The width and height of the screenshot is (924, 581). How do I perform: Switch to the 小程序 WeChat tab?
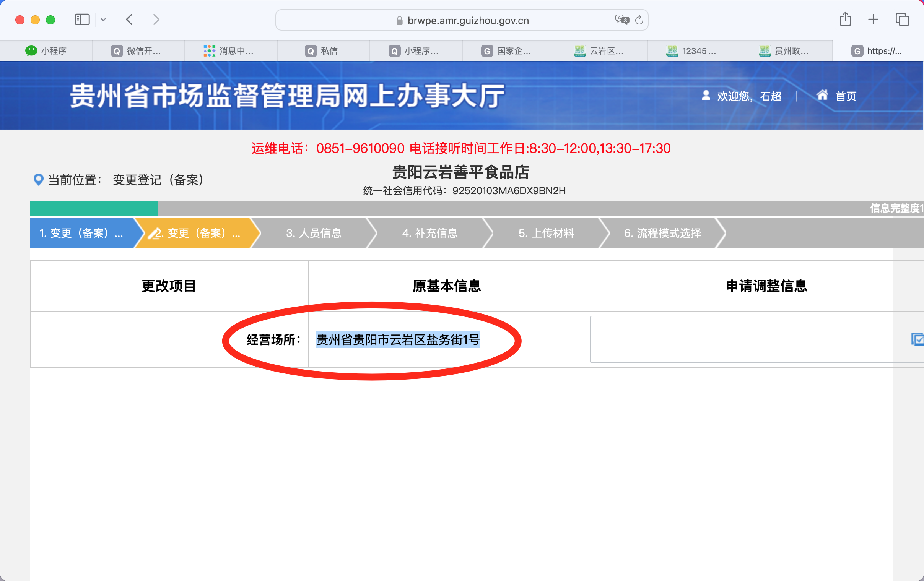coord(46,50)
